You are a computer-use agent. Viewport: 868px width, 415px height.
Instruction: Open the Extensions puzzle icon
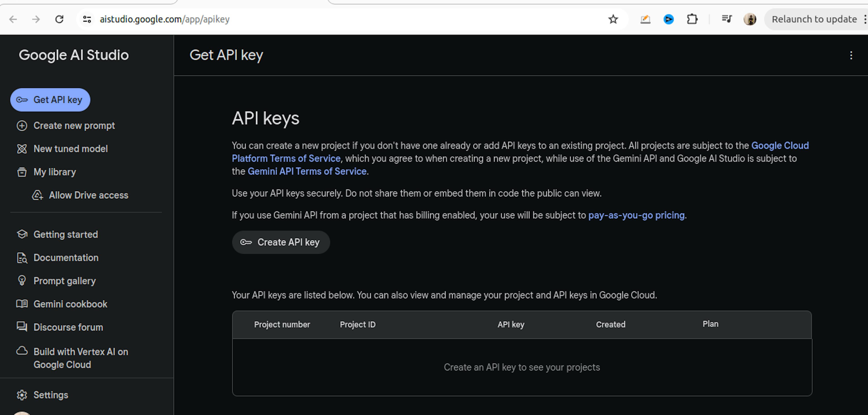coord(692,19)
